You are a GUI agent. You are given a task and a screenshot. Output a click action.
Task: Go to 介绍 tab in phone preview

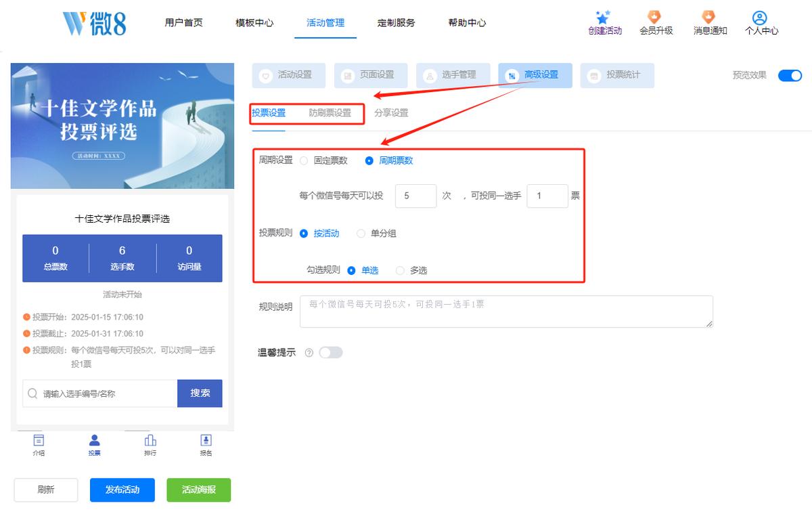[39, 445]
